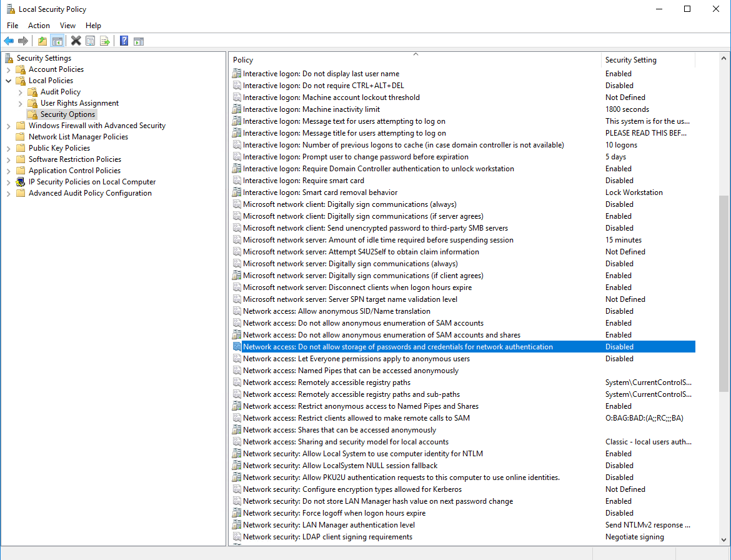This screenshot has width=731, height=560.
Task: Click the blue Help toolbar icon
Action: (x=124, y=41)
